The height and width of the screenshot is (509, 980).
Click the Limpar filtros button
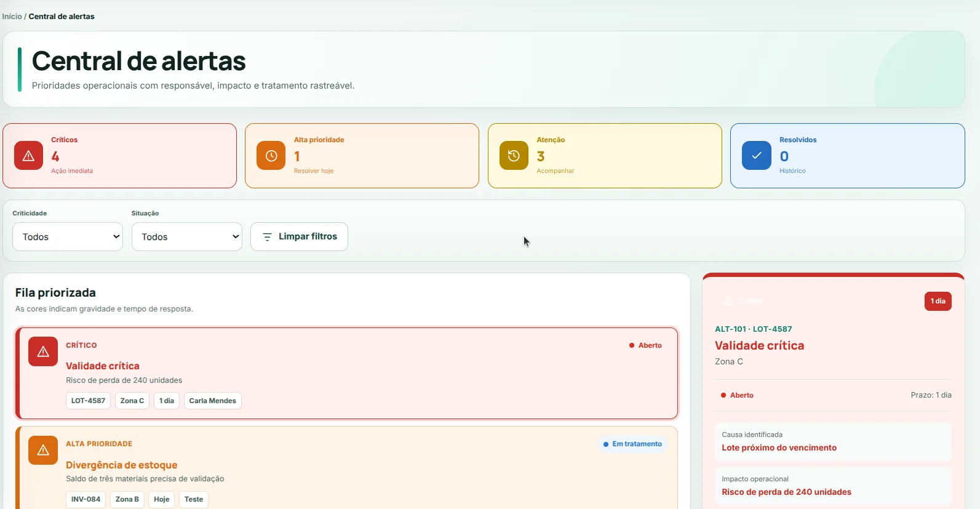pyautogui.click(x=299, y=237)
